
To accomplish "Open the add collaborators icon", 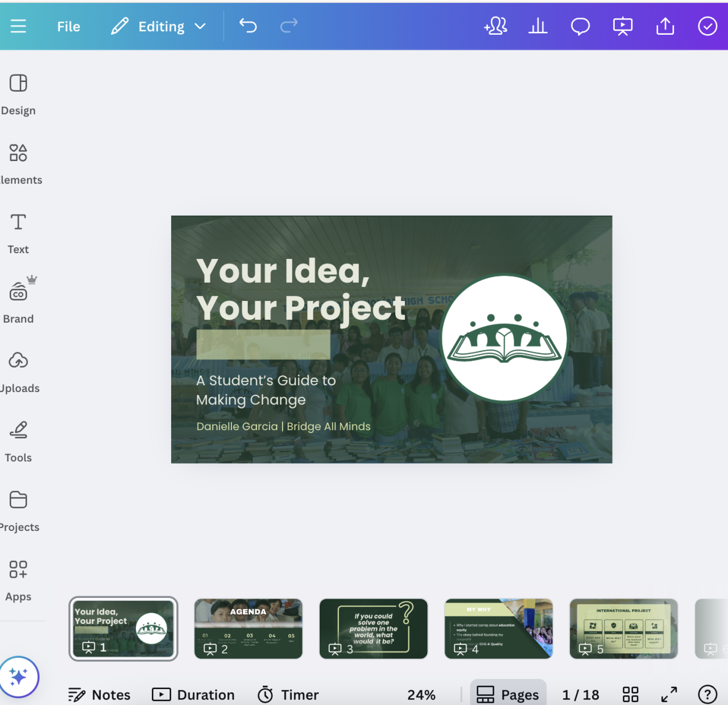I will (x=495, y=26).
